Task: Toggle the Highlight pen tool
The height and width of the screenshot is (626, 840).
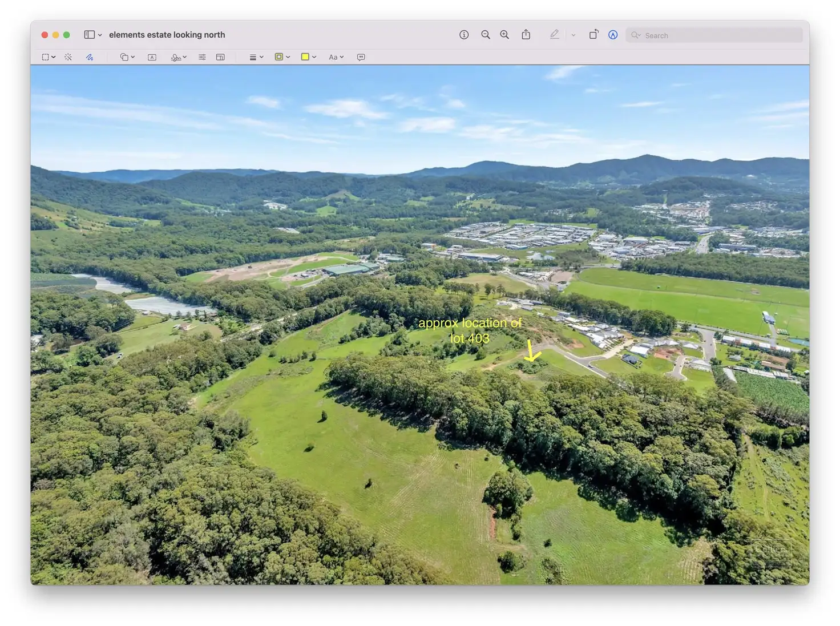Action: (x=554, y=35)
